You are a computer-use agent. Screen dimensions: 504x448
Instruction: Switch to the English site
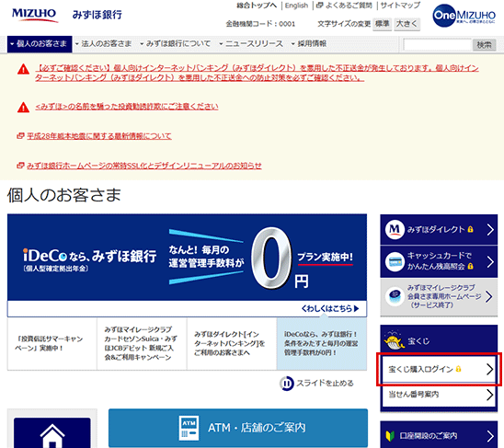coord(296,6)
